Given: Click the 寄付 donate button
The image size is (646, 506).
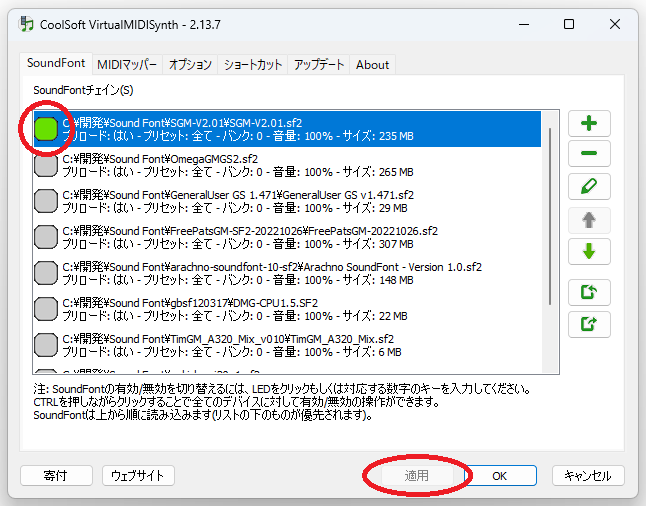Looking at the screenshot, I should (56, 476).
